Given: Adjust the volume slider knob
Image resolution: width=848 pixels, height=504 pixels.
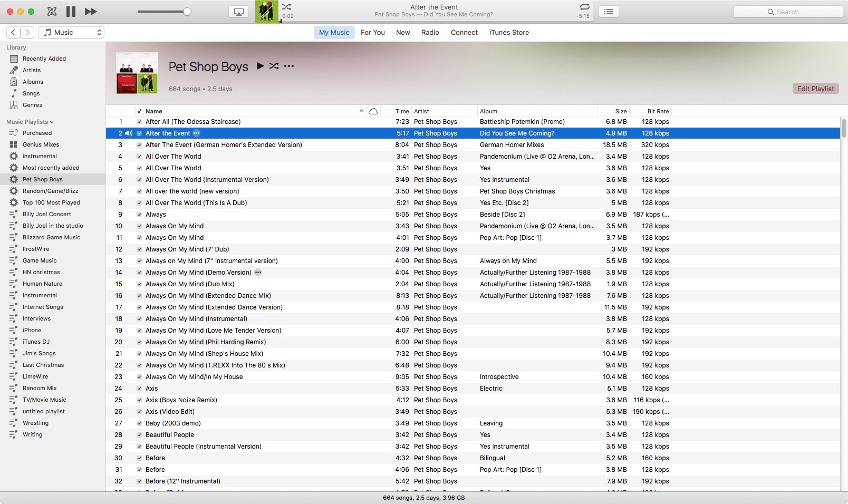Looking at the screenshot, I should tap(187, 12).
